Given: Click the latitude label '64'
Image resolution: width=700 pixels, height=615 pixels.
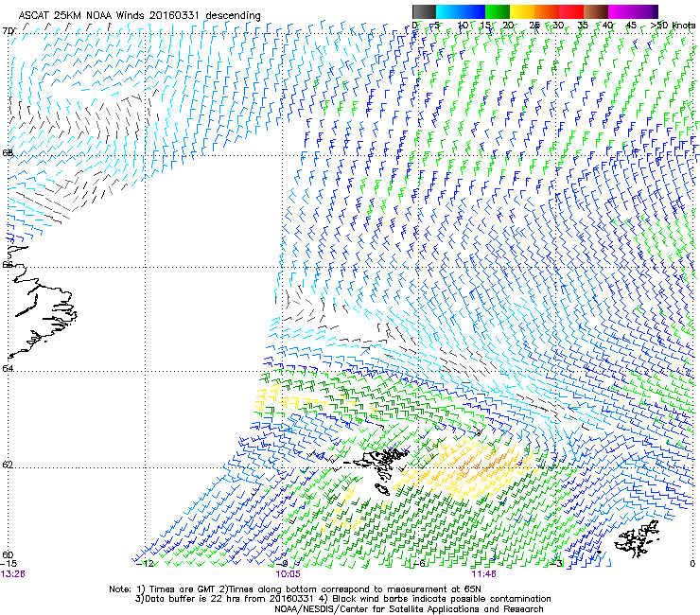Looking at the screenshot, I should coord(8,368).
